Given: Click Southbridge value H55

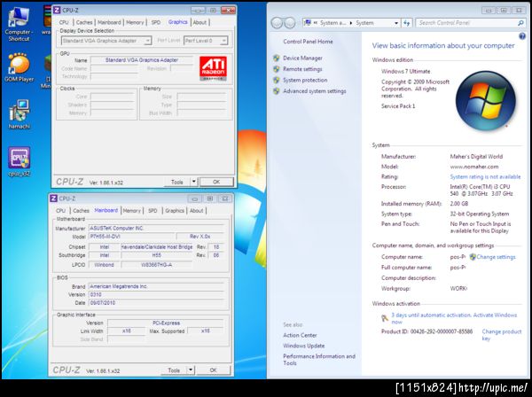Looking at the screenshot, I should pyautogui.click(x=156, y=255).
